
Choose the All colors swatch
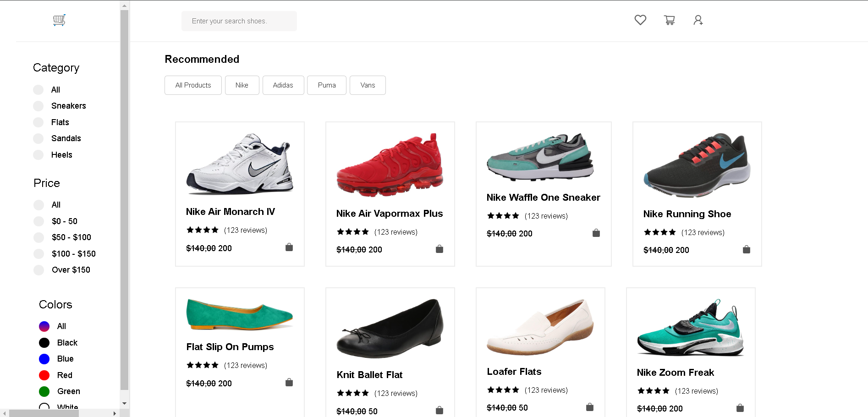pyautogui.click(x=44, y=326)
